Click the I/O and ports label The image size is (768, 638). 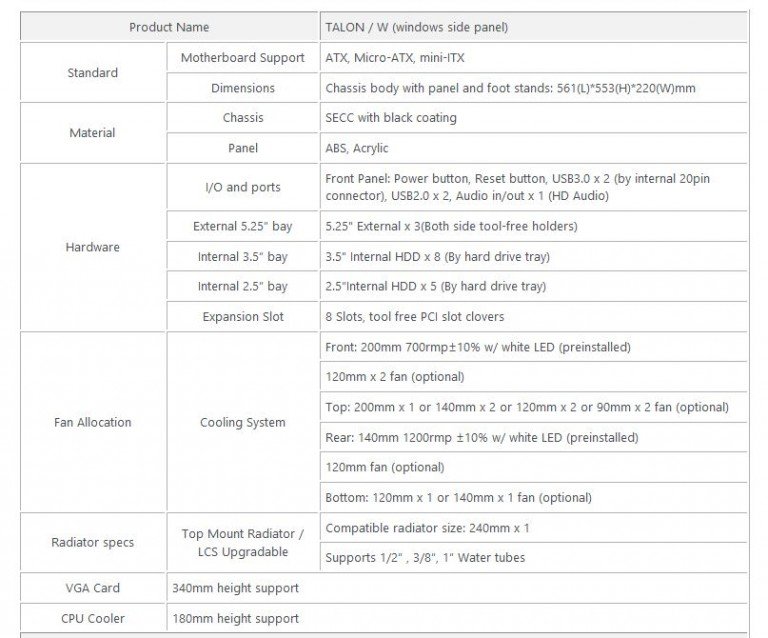pyautogui.click(x=242, y=187)
